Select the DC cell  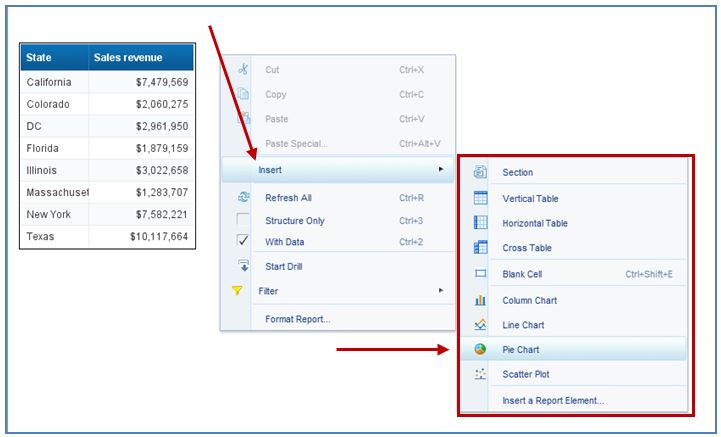[54, 126]
